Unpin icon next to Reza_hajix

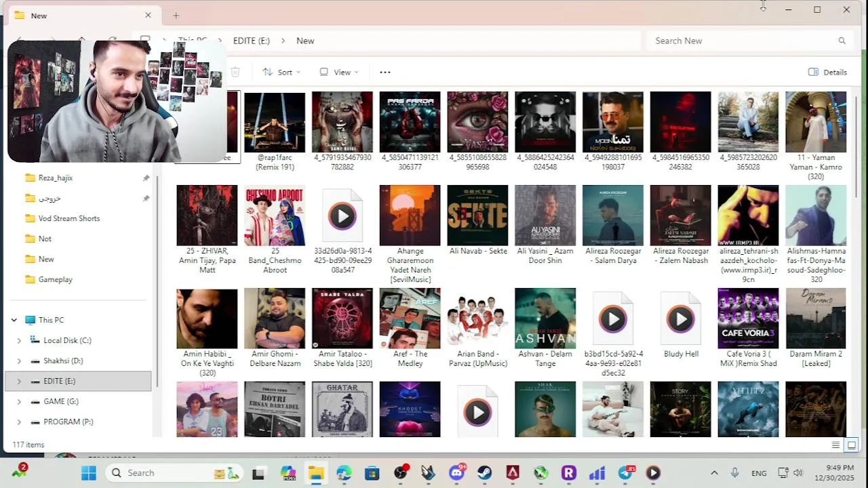[x=146, y=178]
